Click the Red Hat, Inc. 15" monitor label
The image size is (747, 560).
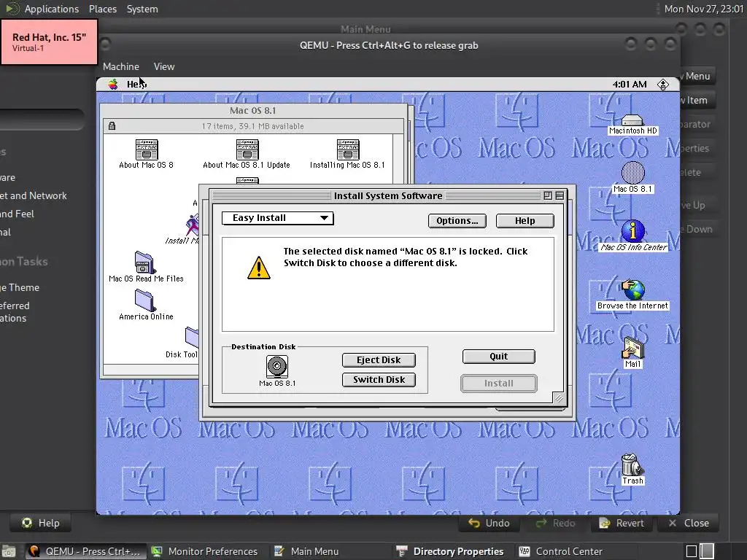click(x=49, y=42)
